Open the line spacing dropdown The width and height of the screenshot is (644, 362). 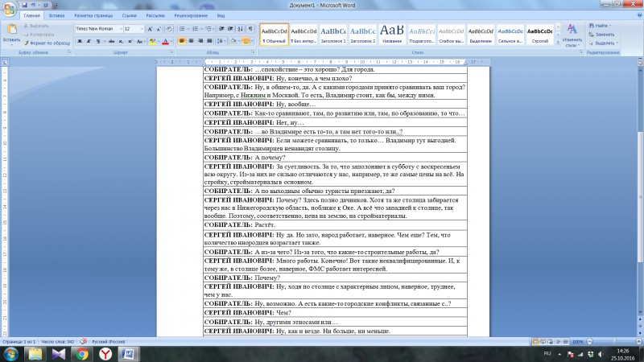pyautogui.click(x=221, y=41)
